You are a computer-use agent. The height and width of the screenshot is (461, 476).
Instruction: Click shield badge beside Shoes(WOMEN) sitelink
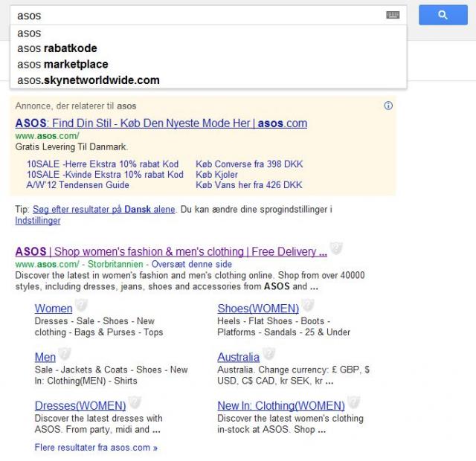coord(308,306)
